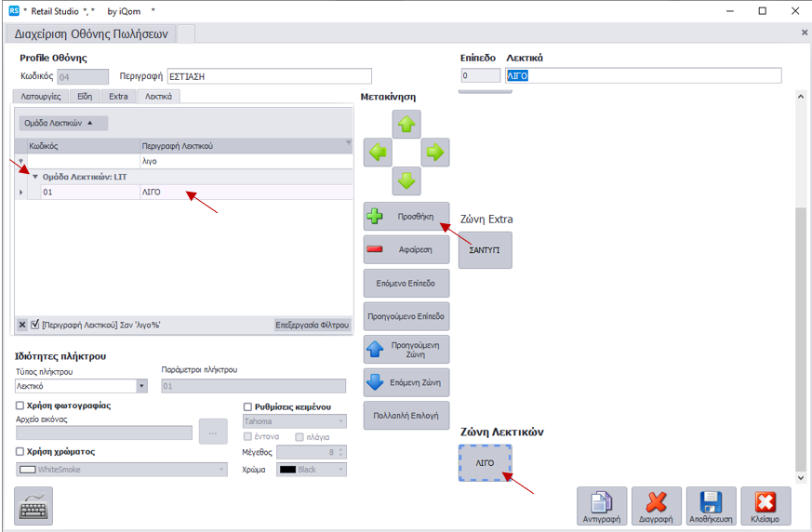Click the Επεξεργασία Φίλτρου button

point(312,325)
